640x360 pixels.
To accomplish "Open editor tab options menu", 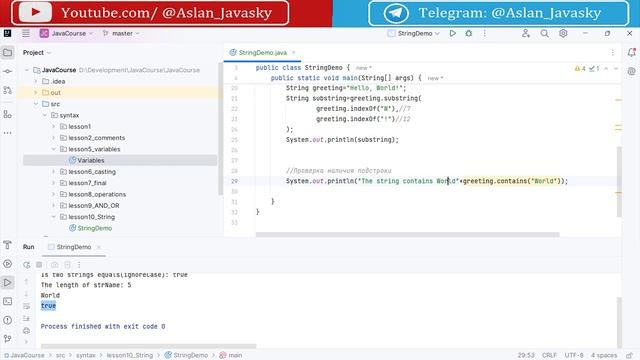I will click(x=612, y=52).
